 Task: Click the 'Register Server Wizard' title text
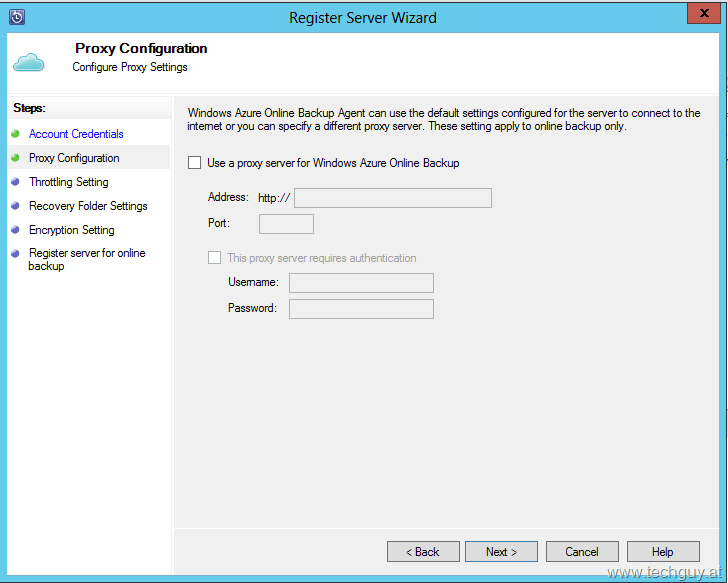pyautogui.click(x=363, y=18)
